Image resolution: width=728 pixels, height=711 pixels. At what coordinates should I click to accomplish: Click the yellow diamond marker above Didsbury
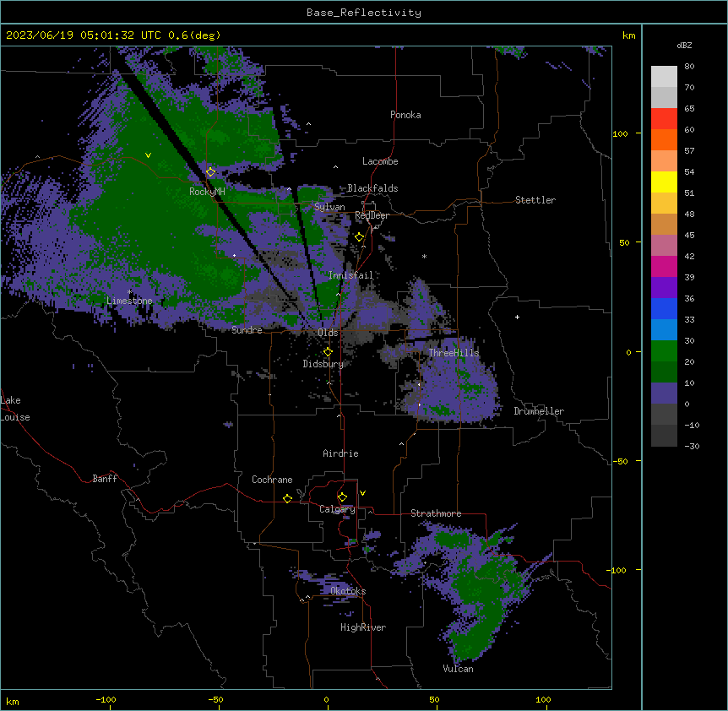pos(328,352)
